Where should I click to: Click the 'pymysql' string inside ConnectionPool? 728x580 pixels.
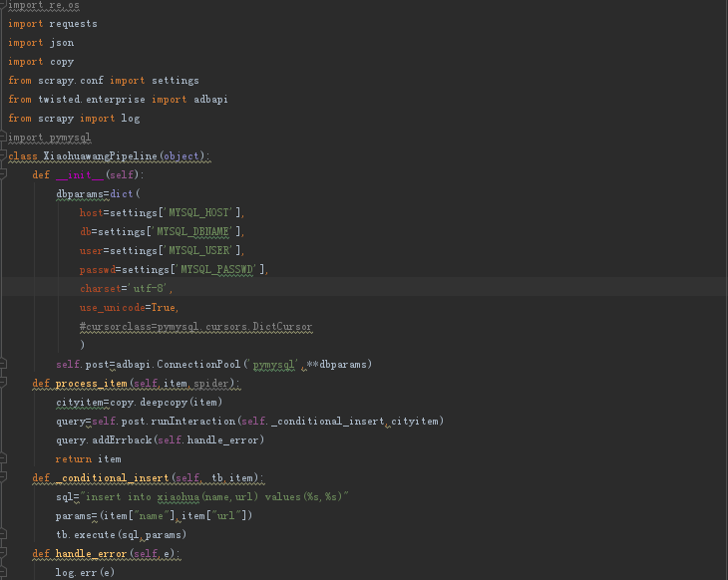[x=273, y=364]
